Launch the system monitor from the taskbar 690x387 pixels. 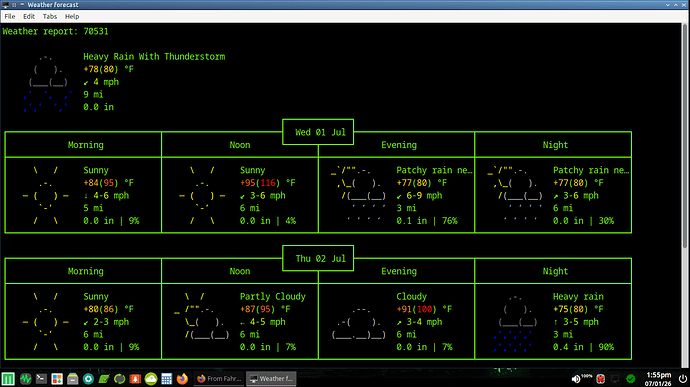(25, 379)
